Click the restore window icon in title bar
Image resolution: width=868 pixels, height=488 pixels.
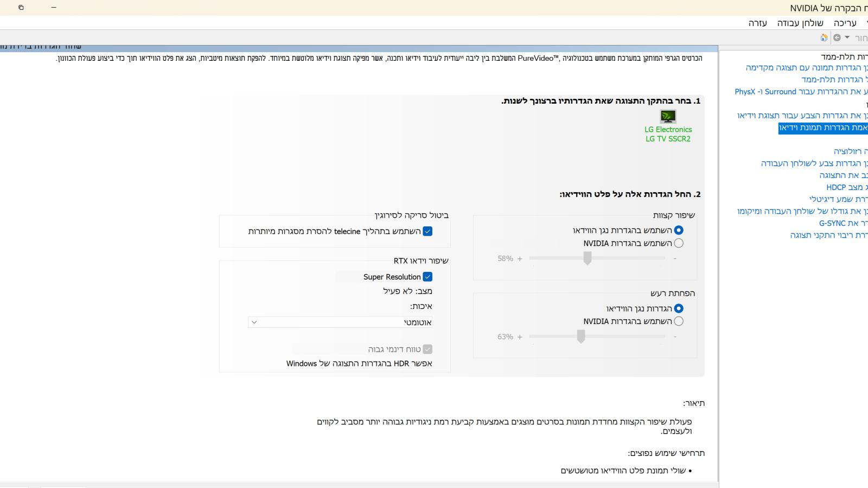21,8
